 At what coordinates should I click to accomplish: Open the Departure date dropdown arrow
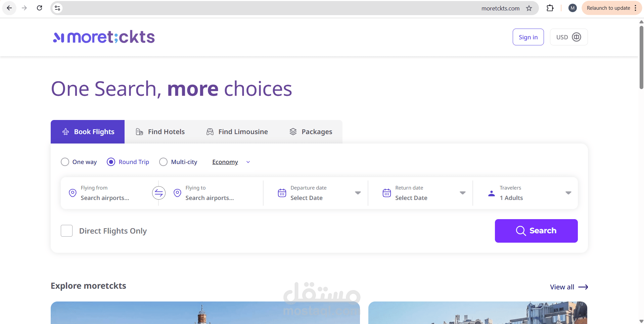coord(358,193)
